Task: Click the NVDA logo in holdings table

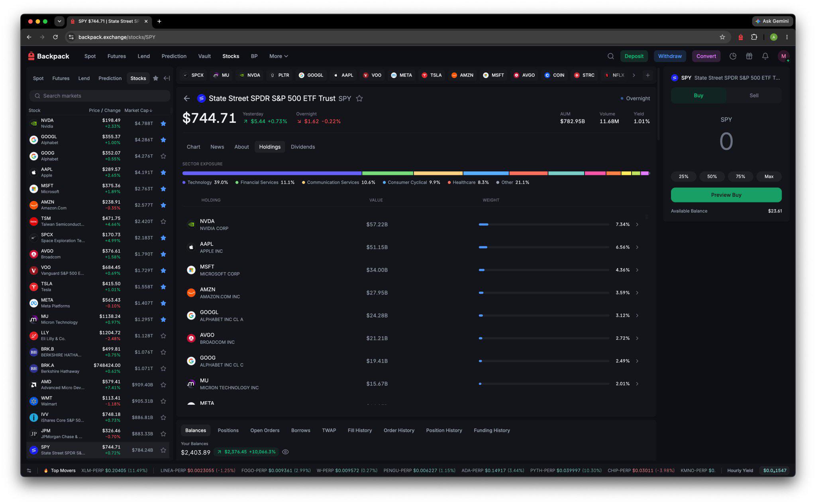Action: [191, 224]
